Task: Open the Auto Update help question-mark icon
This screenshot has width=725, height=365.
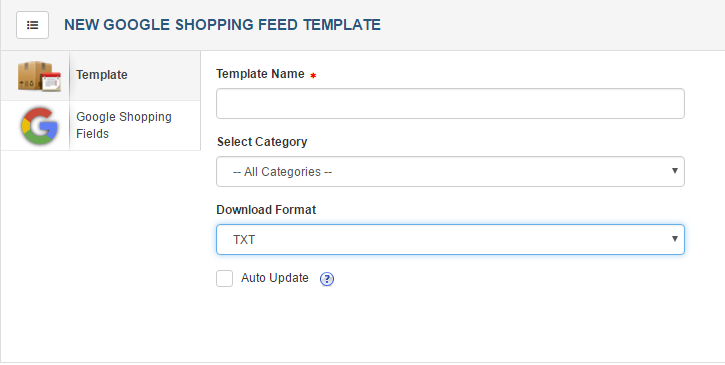Action: [x=327, y=278]
